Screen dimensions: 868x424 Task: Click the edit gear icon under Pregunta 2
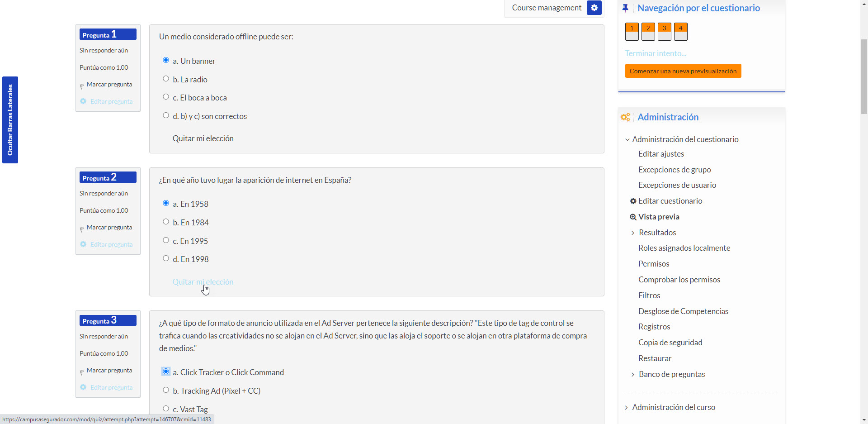(x=83, y=244)
